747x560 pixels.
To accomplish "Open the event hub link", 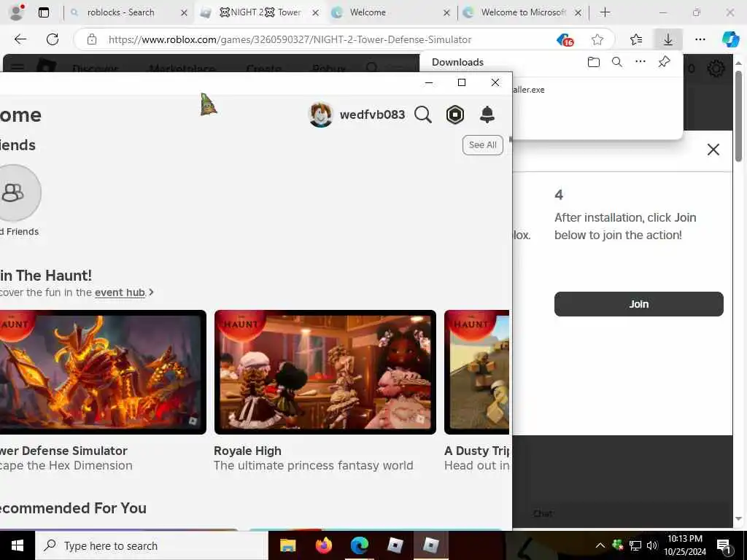I will [120, 292].
